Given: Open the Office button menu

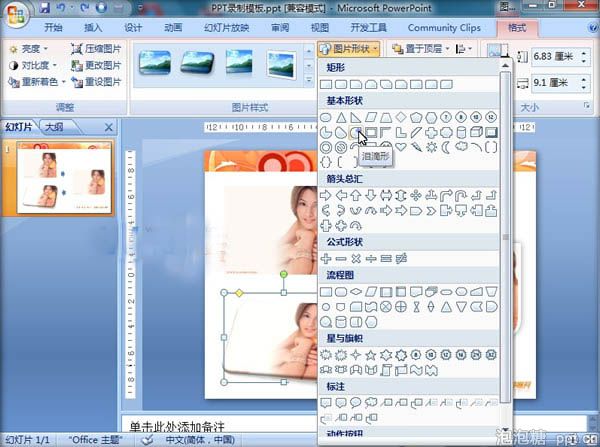Looking at the screenshot, I should click(15, 15).
